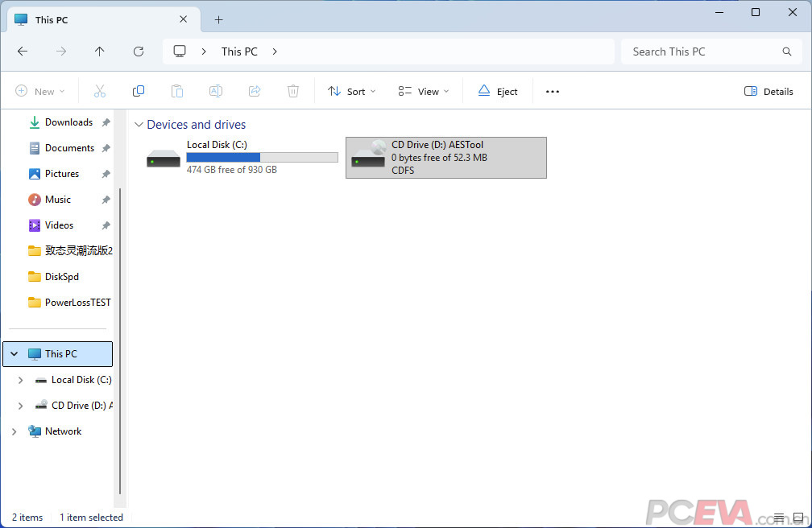Click the Cut scissors icon in toolbar
Screen dimensions: 812x528
click(x=100, y=92)
